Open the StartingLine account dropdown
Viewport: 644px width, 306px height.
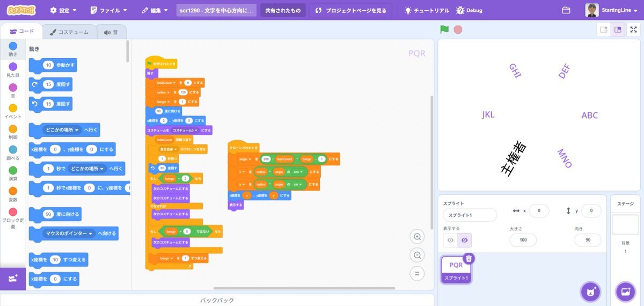click(x=612, y=10)
